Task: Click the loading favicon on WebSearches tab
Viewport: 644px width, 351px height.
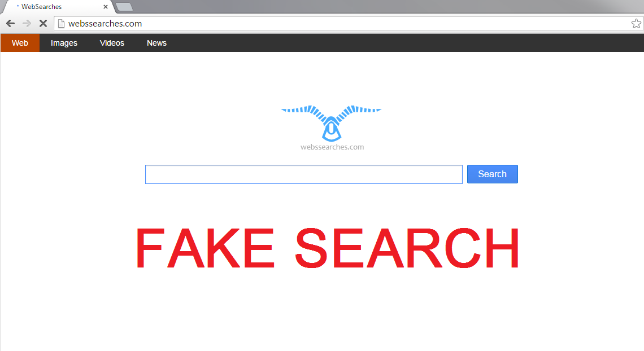Action: click(18, 6)
